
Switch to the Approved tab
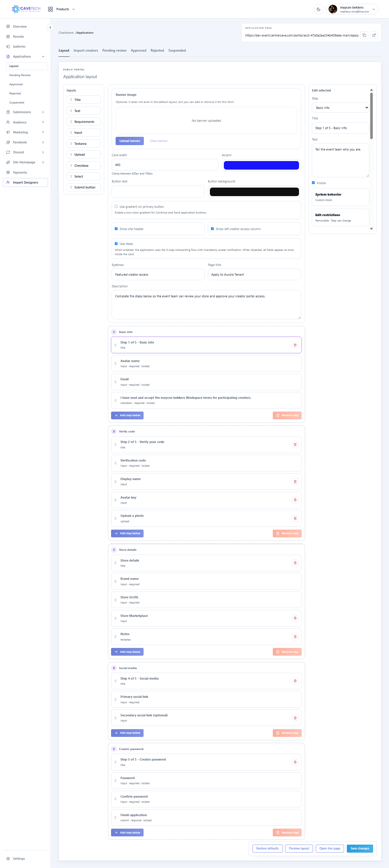tap(138, 50)
